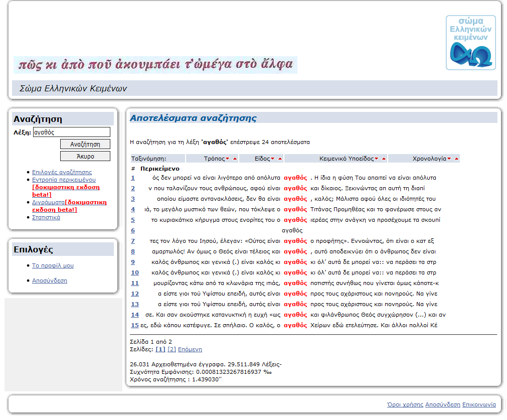Image resolution: width=507 pixels, height=420 pixels.
Task: Cancel the search with the Άκυρο button
Action: 85,156
